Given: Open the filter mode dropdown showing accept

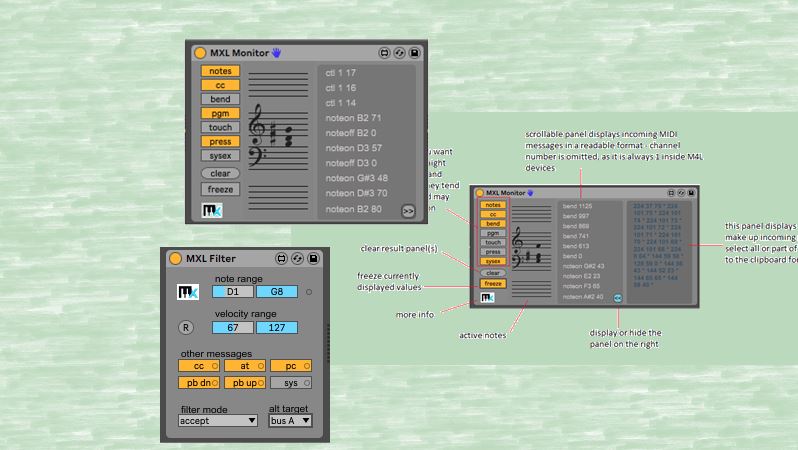Looking at the screenshot, I should pos(218,421).
